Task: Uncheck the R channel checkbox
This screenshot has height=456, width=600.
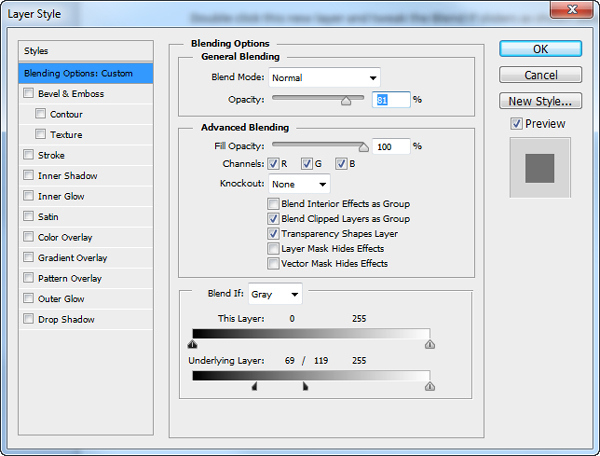Action: [x=273, y=164]
